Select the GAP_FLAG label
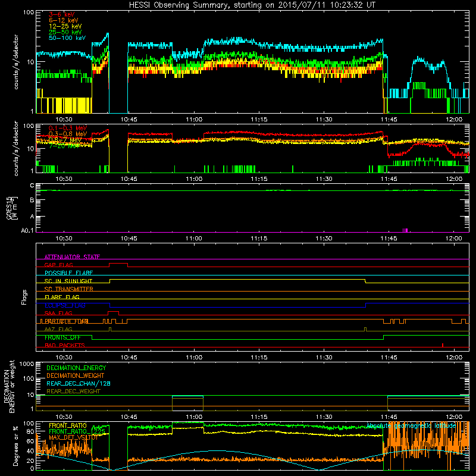The image size is (476, 476). click(x=58, y=265)
